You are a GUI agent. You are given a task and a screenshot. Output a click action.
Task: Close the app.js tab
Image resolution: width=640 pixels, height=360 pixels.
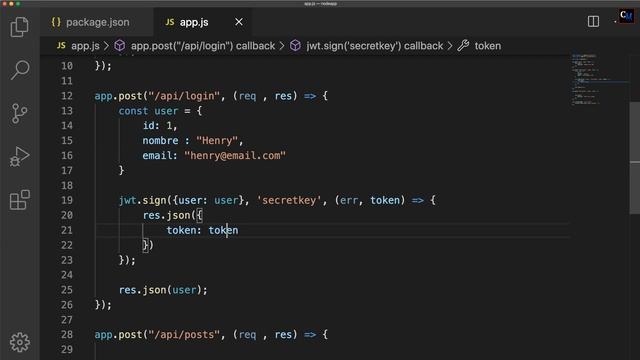(x=239, y=22)
